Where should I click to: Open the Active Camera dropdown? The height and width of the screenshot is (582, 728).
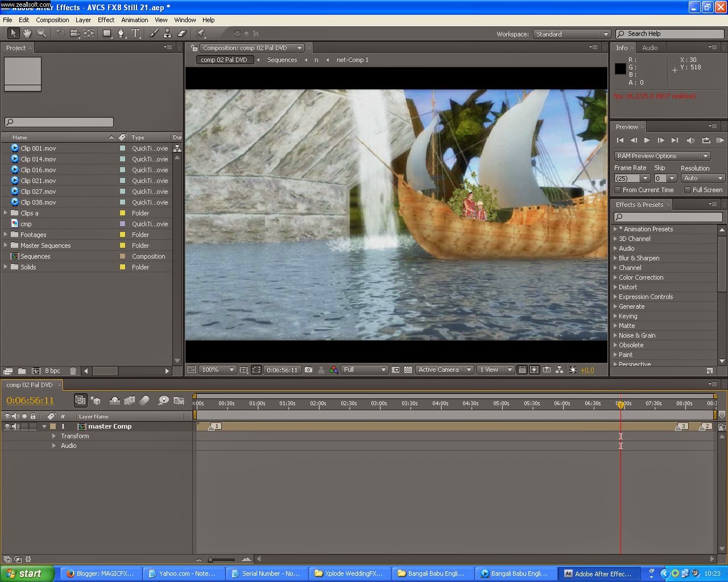click(445, 369)
